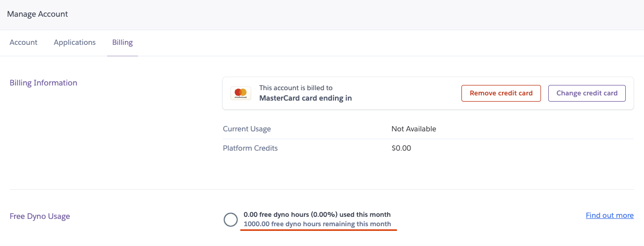644x246 pixels.
Task: Click This account is billed to text
Action: pos(295,88)
